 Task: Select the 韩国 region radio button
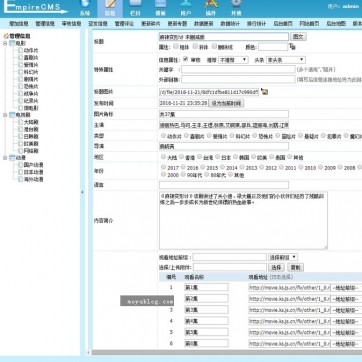(x=236, y=156)
